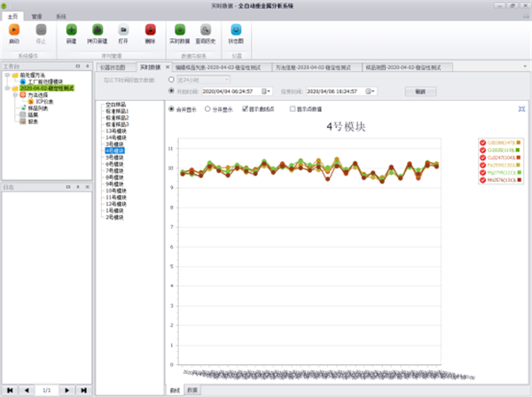The height and width of the screenshot is (397, 532).
Task: Click the 启动 (Start) toolbar icon
Action: click(x=13, y=31)
